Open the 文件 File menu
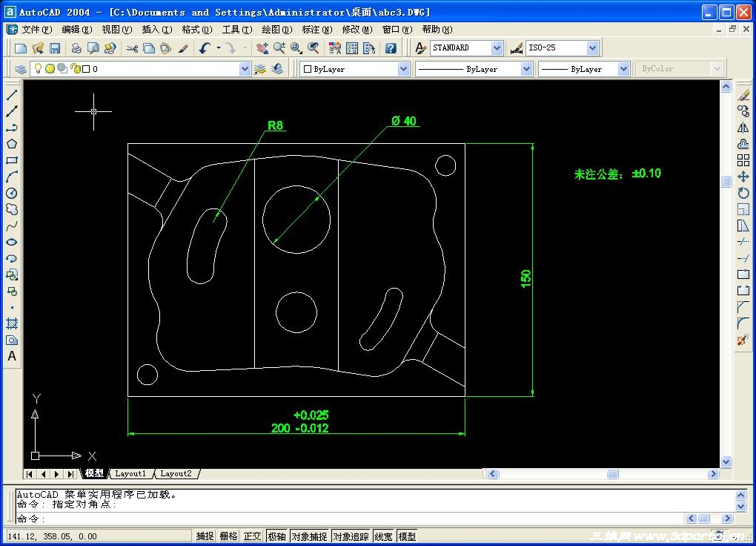Viewport: 756px width, 546px height. [x=36, y=30]
